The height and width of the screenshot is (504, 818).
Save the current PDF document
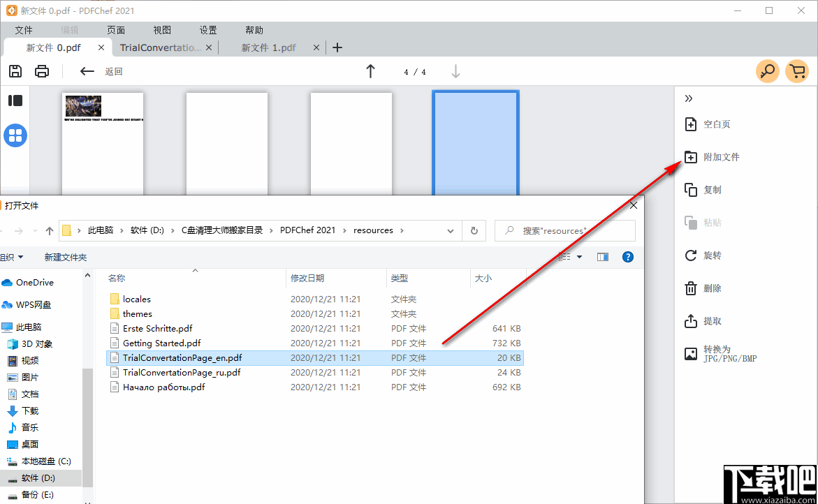click(15, 71)
